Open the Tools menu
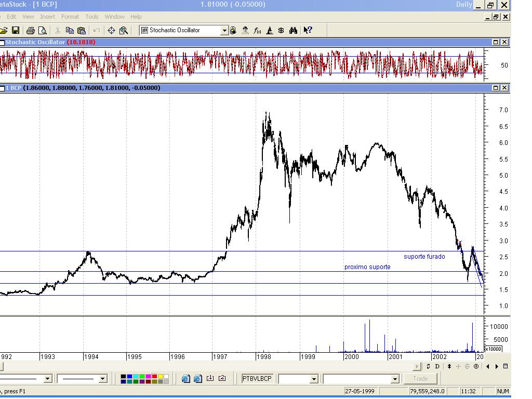The height and width of the screenshot is (399, 532). coord(91,17)
